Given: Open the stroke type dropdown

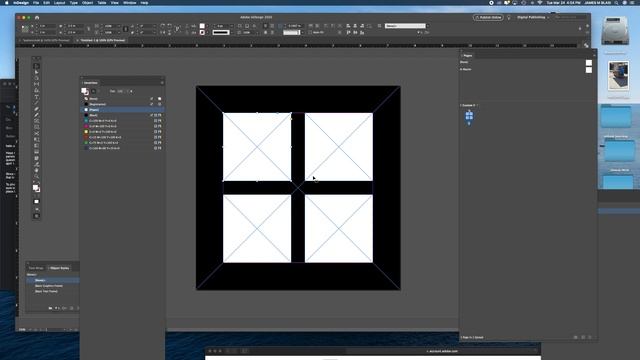Looking at the screenshot, I should pos(231,32).
